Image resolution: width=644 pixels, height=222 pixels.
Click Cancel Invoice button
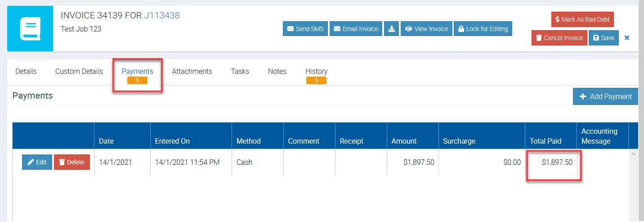click(x=559, y=38)
